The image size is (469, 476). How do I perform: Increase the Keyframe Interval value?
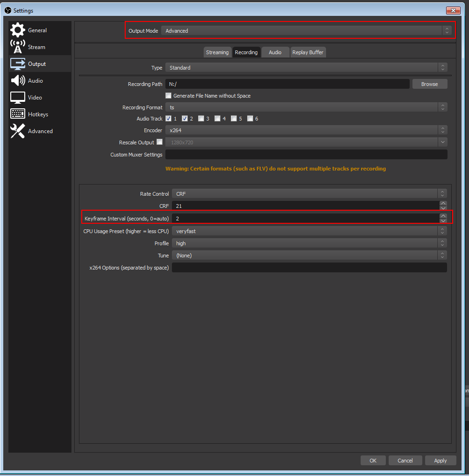pos(443,216)
